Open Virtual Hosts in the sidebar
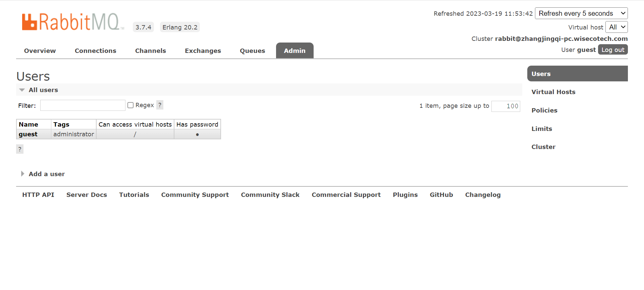 click(x=553, y=92)
